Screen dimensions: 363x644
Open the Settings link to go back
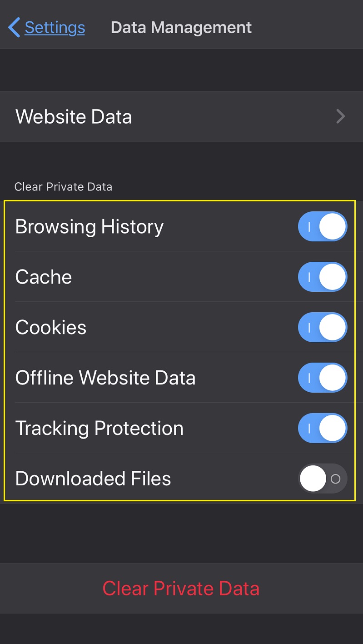pyautogui.click(x=54, y=27)
